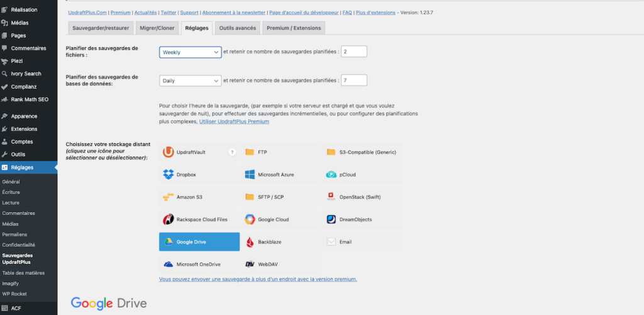Choose the pCloud icon

(331, 175)
